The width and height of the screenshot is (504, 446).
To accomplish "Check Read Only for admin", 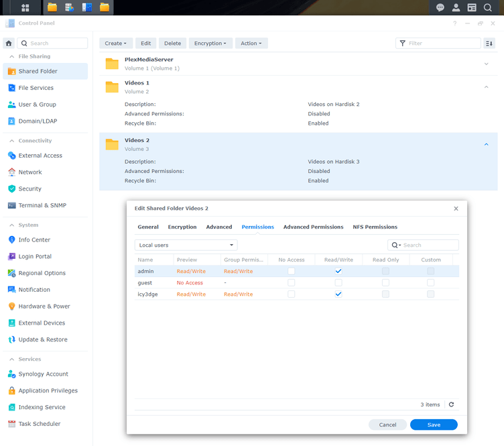I will (x=386, y=271).
